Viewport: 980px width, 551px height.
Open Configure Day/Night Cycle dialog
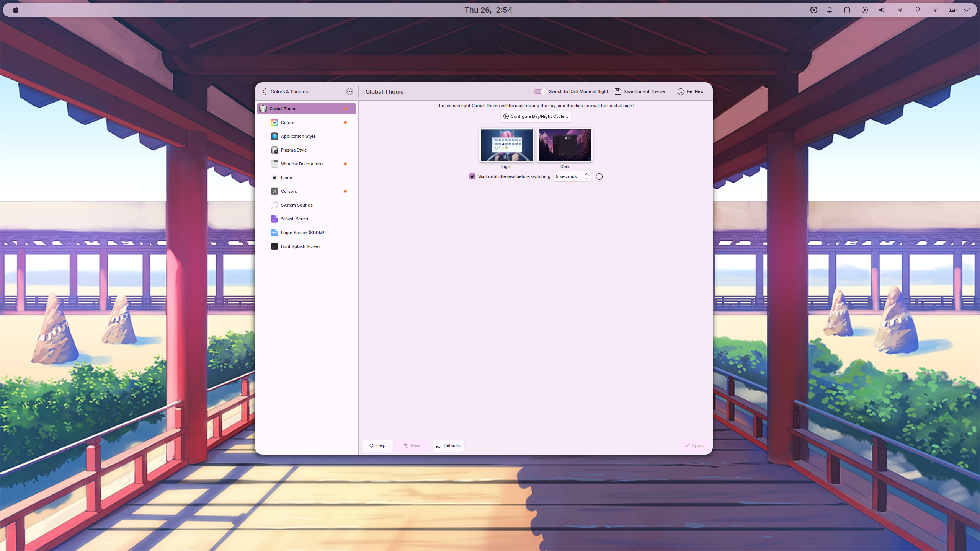tap(535, 116)
